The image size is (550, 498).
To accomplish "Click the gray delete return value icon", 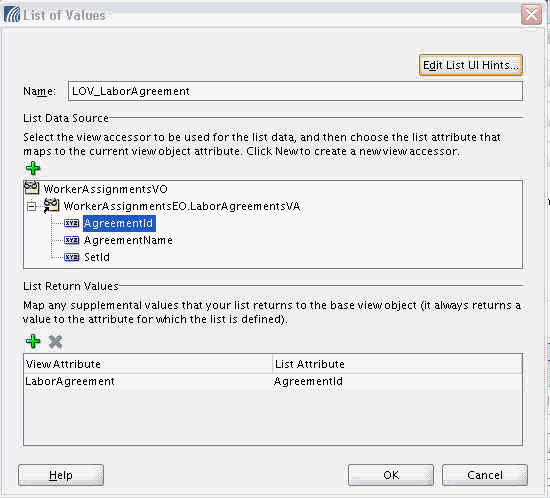I will pyautogui.click(x=55, y=341).
